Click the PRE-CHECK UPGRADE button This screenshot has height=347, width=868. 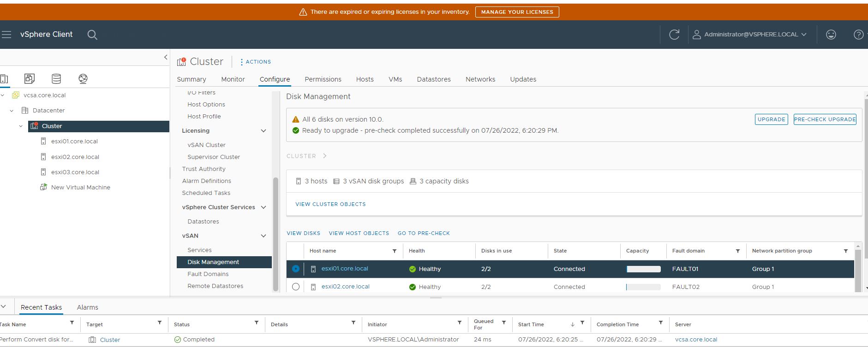pos(825,119)
